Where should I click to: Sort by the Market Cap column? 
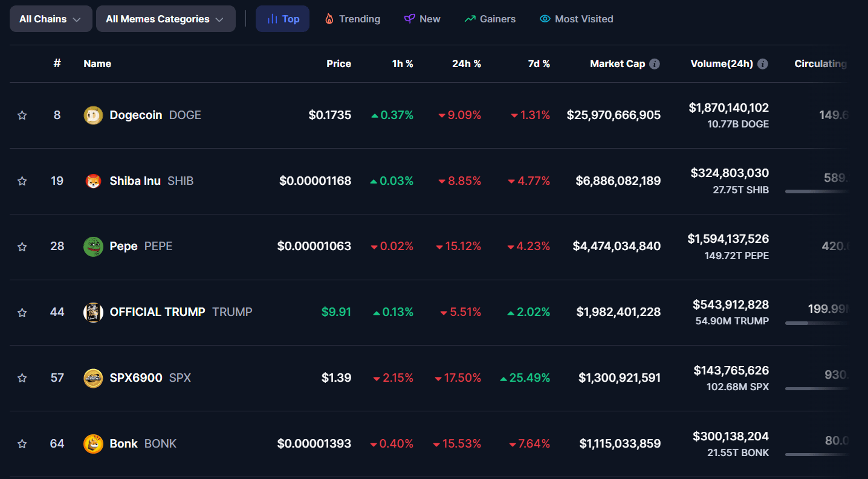(617, 63)
